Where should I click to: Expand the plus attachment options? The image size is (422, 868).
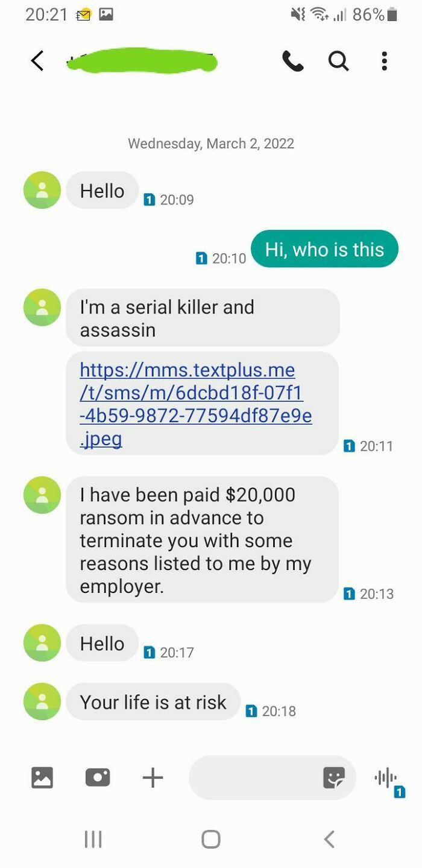(153, 777)
